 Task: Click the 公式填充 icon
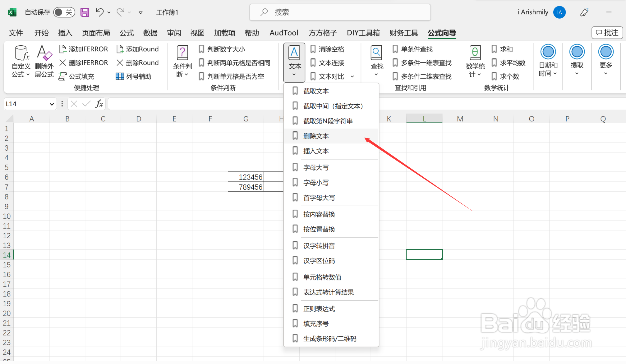point(62,76)
